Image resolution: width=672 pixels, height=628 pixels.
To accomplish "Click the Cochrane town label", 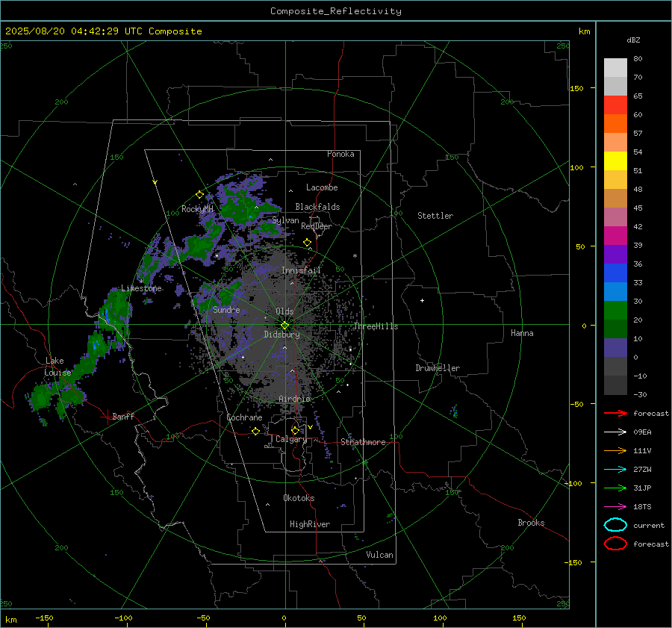I will pyautogui.click(x=244, y=417).
